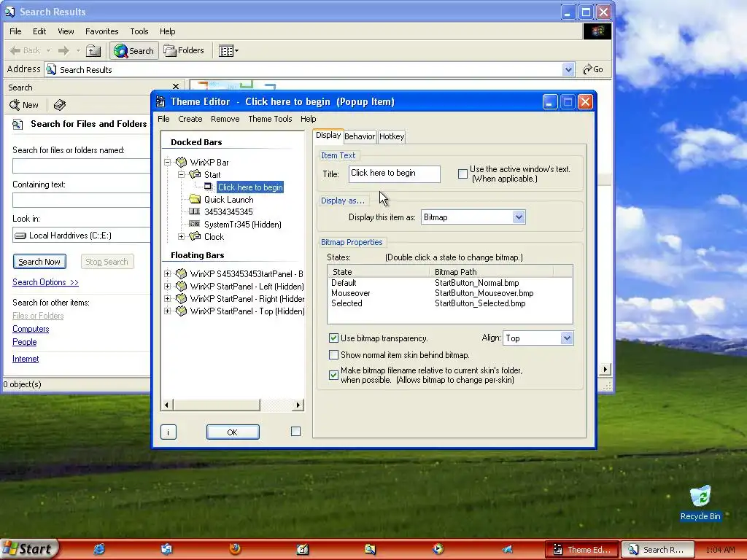
Task: Toggle Make bitmap filename relative checkbox
Action: pos(333,375)
